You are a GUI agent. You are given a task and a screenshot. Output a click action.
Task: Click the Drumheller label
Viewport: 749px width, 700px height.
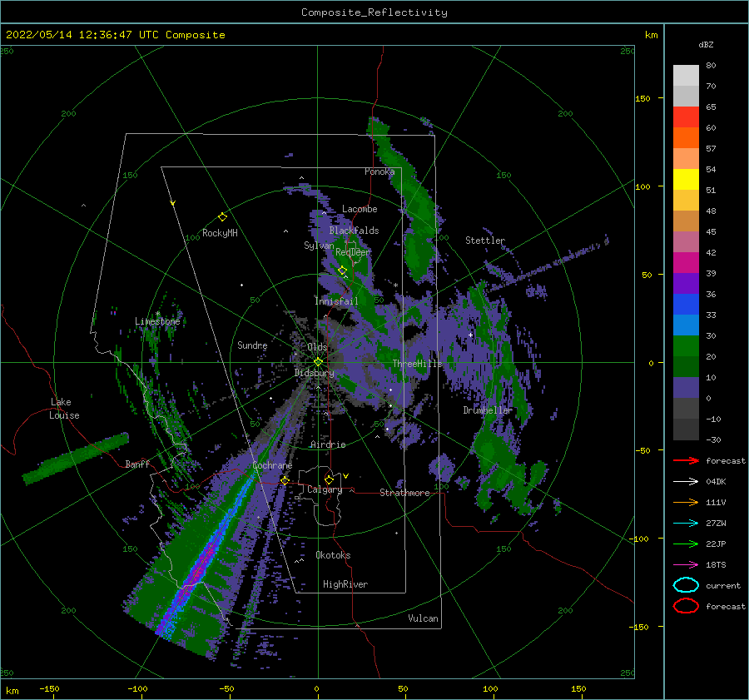pos(488,410)
